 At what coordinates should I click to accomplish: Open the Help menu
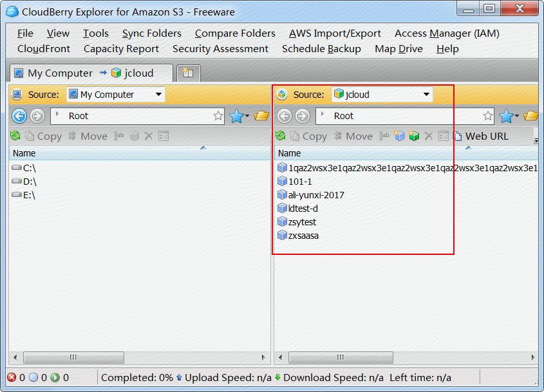click(x=447, y=48)
